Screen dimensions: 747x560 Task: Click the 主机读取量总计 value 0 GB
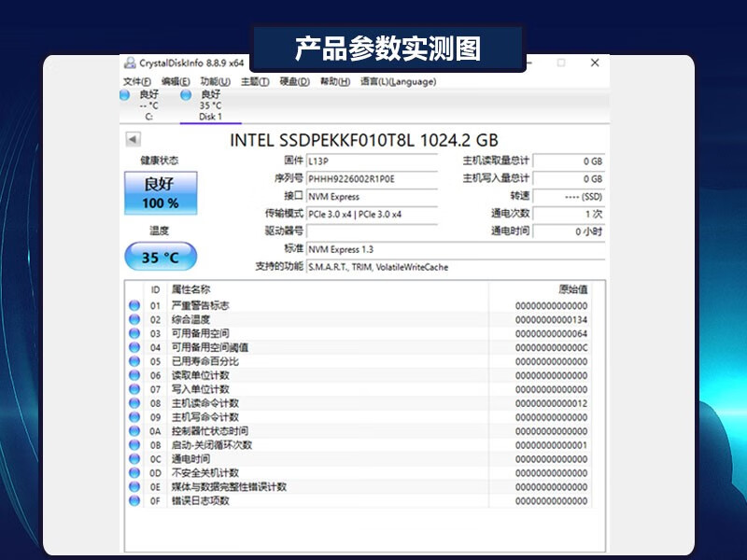coord(569,161)
